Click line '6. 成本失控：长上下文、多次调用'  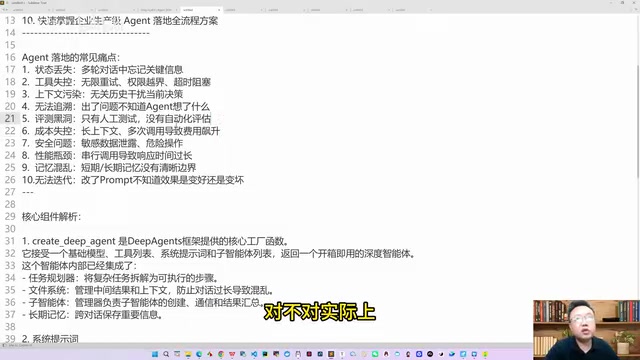pos(121,131)
